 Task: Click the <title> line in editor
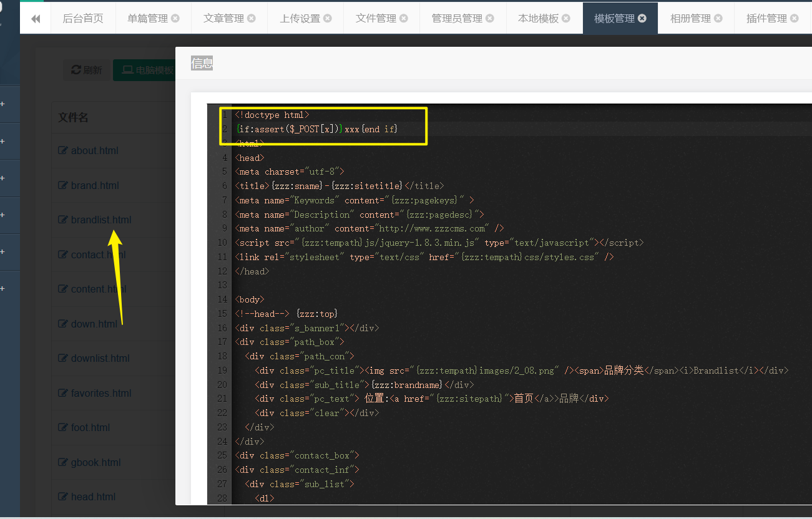tap(340, 186)
